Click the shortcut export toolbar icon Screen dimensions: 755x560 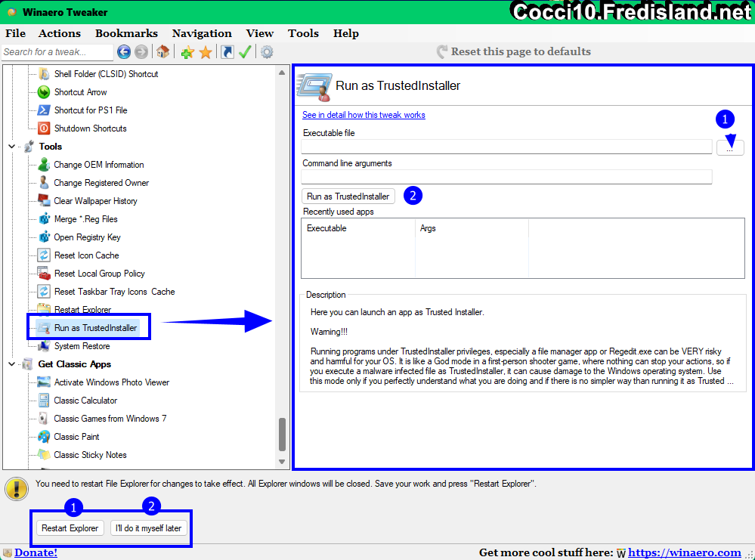[227, 52]
